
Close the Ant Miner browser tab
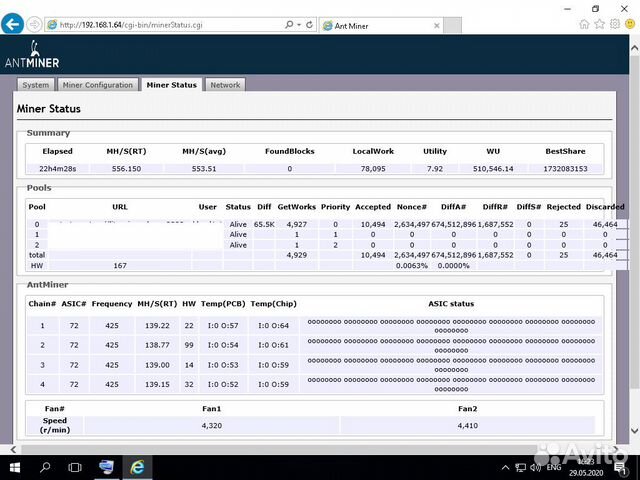[x=436, y=26]
